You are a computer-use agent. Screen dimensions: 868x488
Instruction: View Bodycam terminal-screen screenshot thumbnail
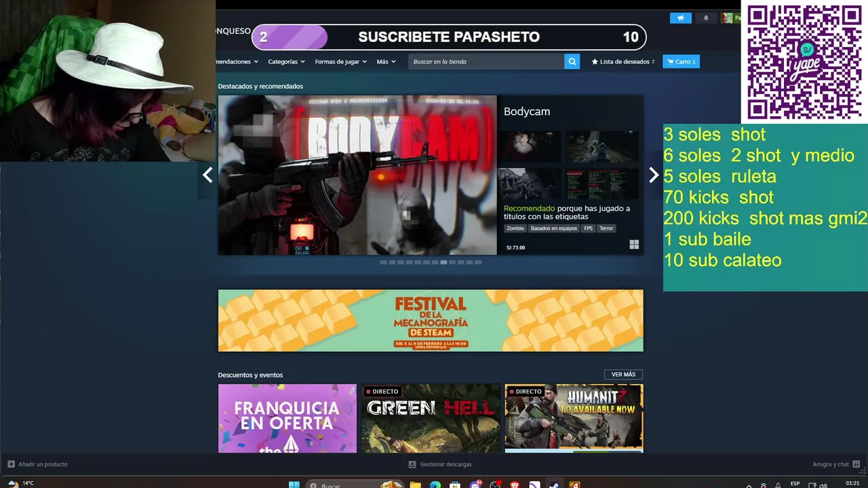pos(603,184)
